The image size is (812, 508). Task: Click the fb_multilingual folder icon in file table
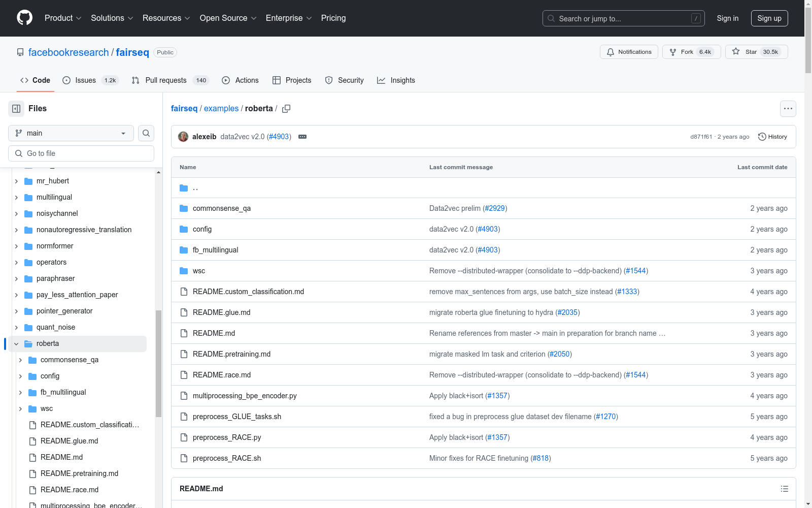point(184,250)
